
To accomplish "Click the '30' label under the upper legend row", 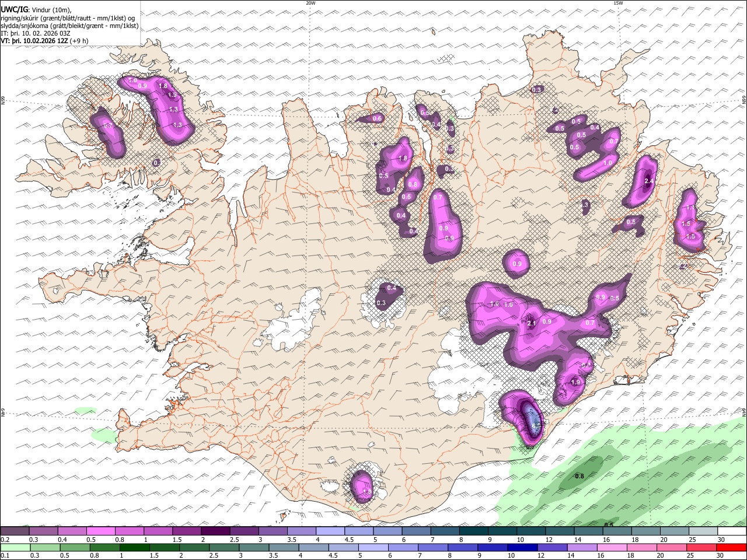I will 721,540.
